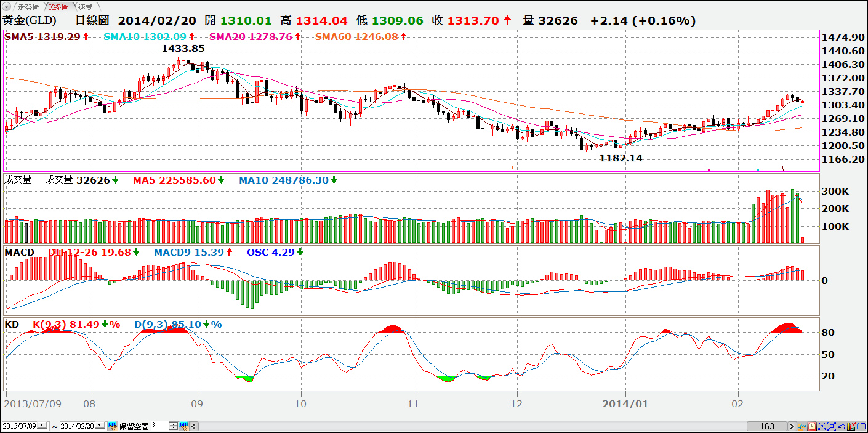The width and height of the screenshot is (868, 433).
Task: Click the 1182.14 low price annotation
Action: (621, 158)
